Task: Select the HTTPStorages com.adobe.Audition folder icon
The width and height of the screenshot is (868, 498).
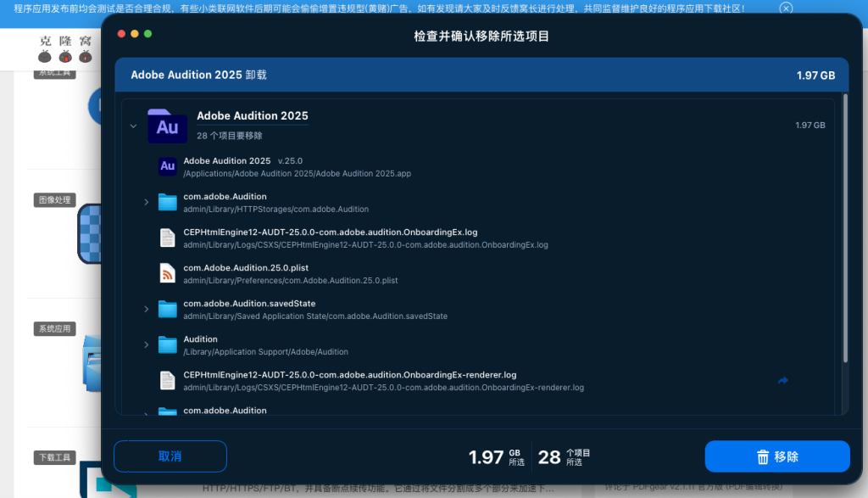Action: point(167,202)
